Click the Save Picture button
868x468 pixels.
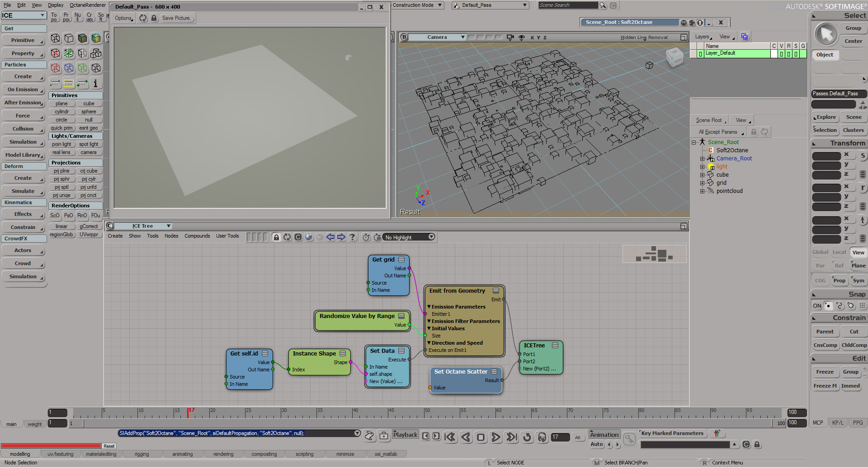point(176,18)
